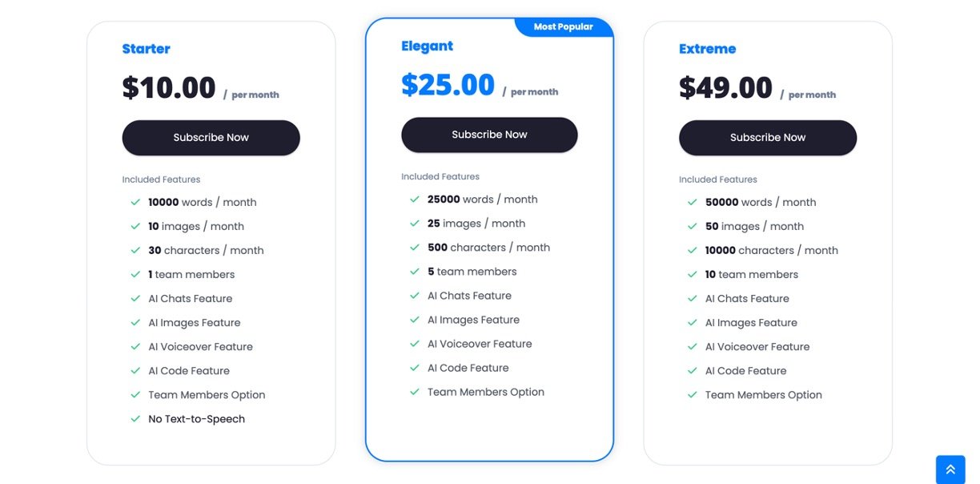Subscribe to the Extreme plan
980x484 pixels.
(x=767, y=138)
